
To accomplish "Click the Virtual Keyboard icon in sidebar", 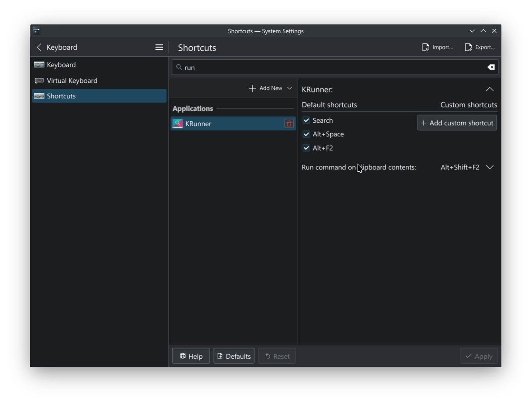I will 39,81.
